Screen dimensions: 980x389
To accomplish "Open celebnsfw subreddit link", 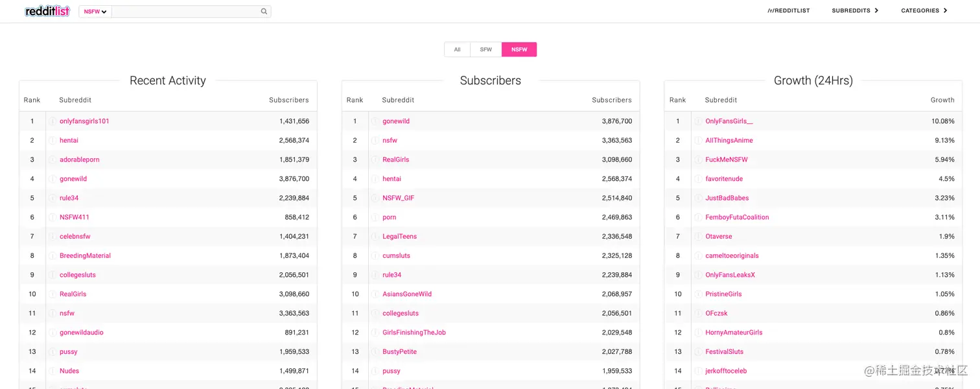I will (75, 237).
